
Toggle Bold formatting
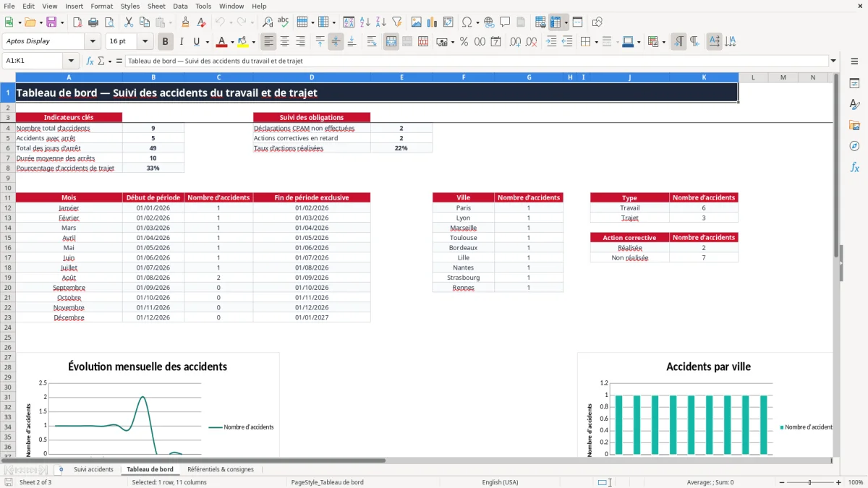(166, 41)
